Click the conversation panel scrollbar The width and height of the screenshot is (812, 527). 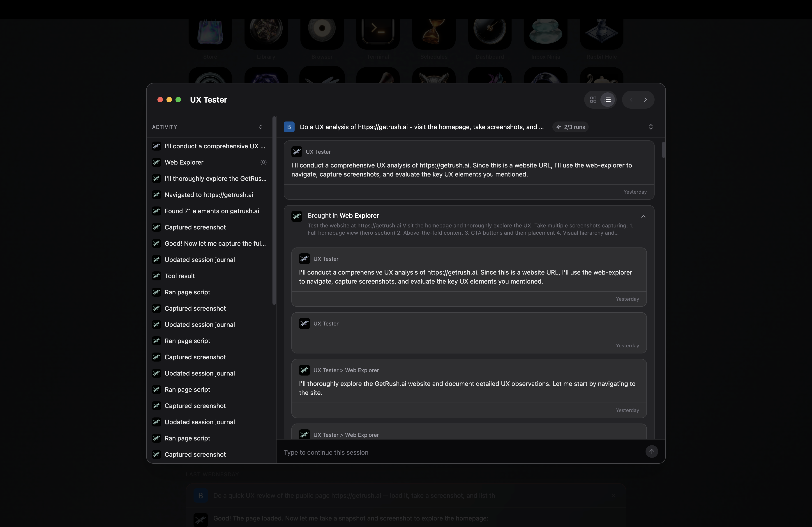coord(663,150)
